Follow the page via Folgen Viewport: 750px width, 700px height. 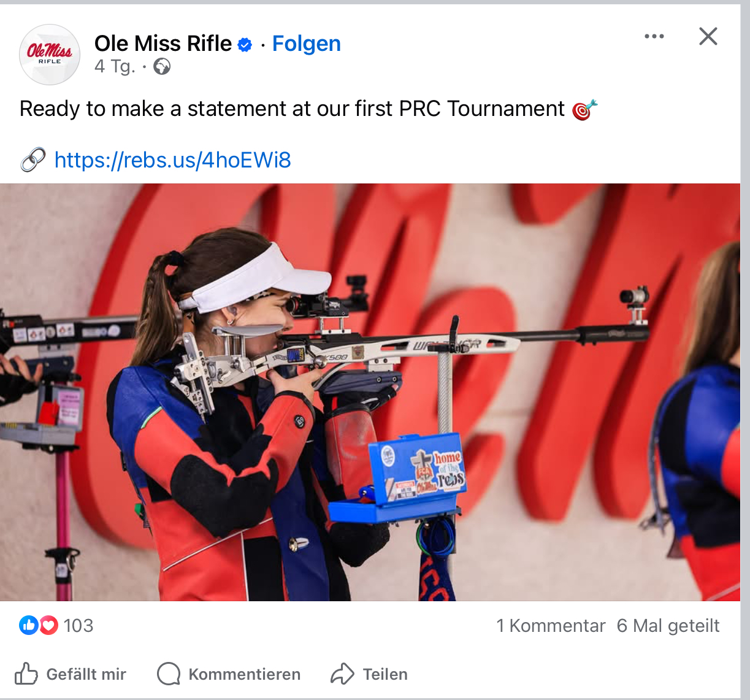(306, 44)
